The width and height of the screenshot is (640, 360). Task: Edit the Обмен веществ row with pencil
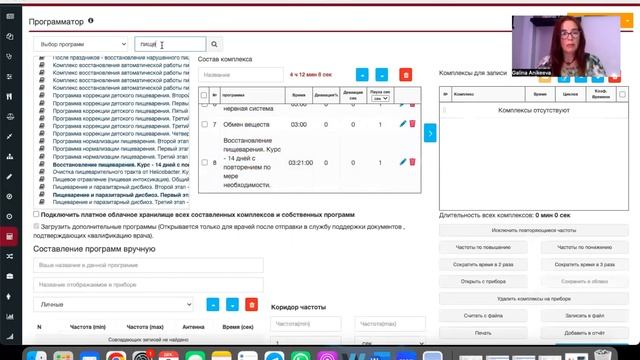point(403,124)
